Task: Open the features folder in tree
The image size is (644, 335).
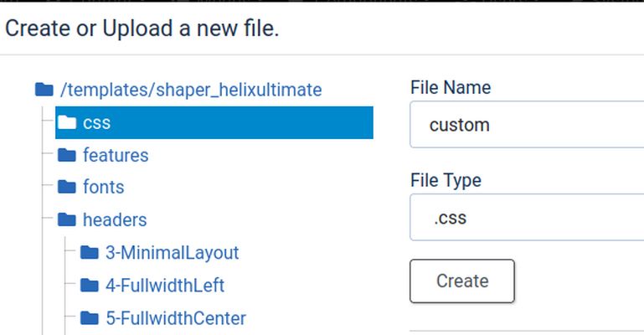Action: (116, 155)
